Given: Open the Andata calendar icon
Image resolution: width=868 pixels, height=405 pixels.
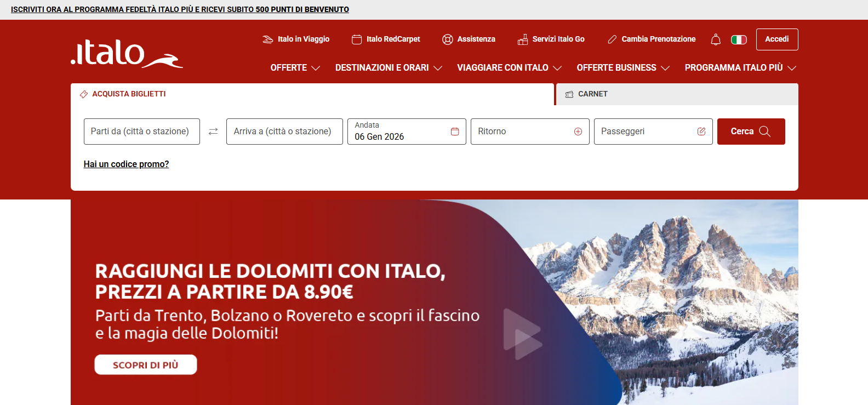Looking at the screenshot, I should 455,132.
